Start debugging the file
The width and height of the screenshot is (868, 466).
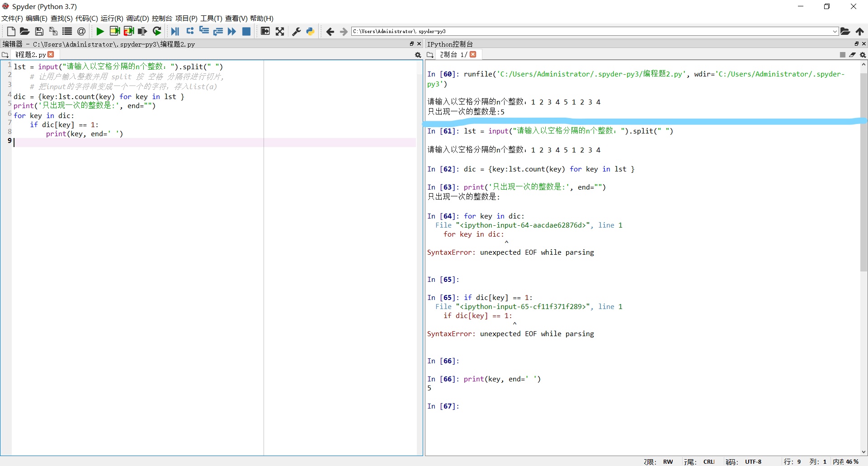point(175,31)
